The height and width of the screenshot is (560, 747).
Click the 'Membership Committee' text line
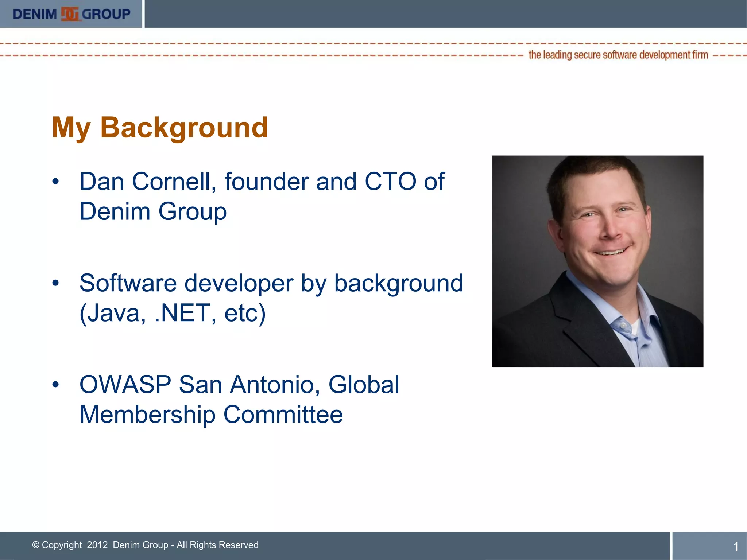pyautogui.click(x=211, y=415)
